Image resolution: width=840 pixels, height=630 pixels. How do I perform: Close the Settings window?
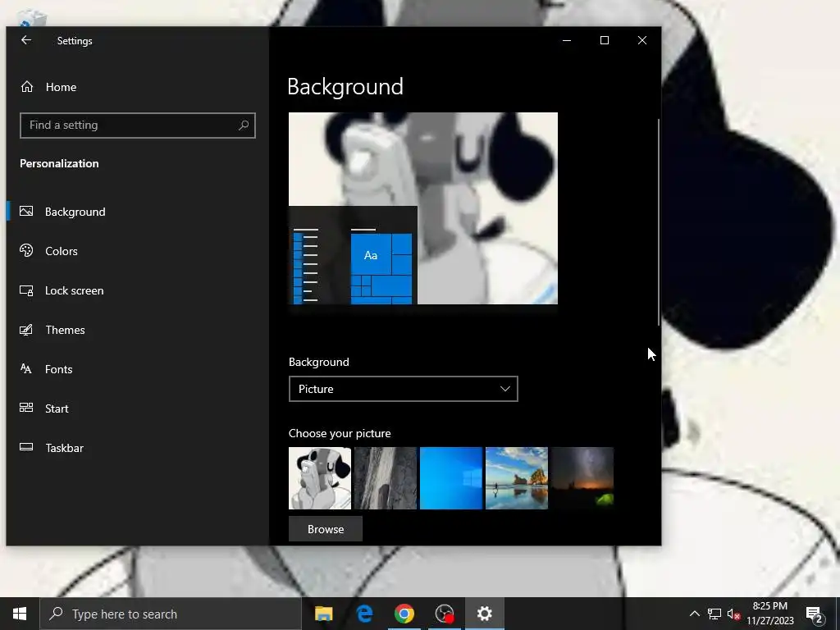coord(642,40)
